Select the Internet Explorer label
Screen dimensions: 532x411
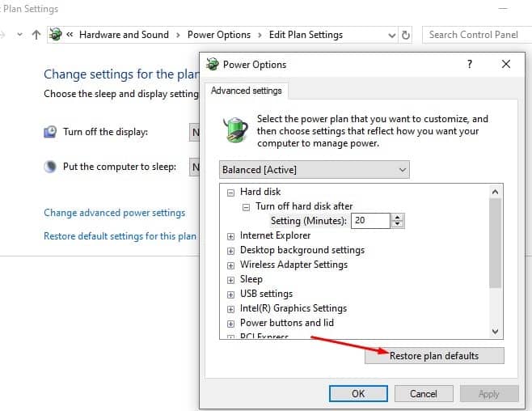[x=275, y=235]
